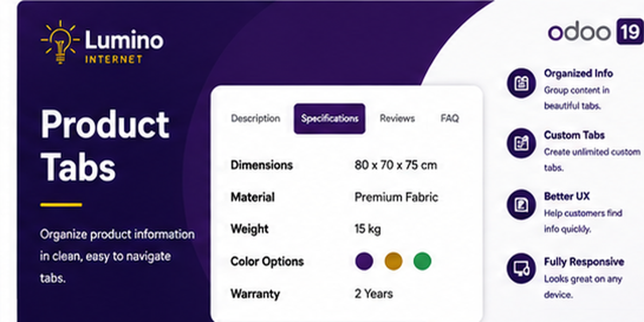Select the Specifications tab

tap(330, 119)
